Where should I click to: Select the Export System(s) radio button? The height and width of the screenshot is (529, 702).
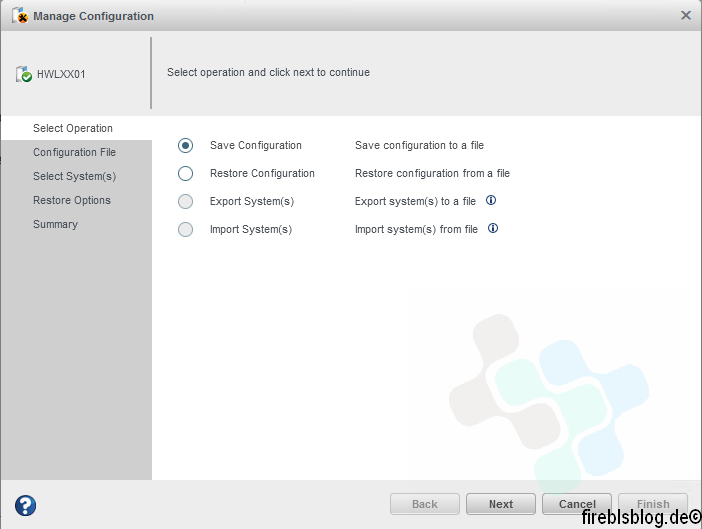pos(185,201)
